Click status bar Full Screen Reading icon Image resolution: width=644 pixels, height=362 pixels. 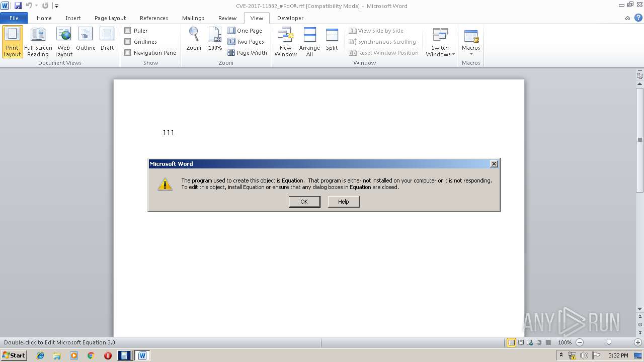click(521, 342)
